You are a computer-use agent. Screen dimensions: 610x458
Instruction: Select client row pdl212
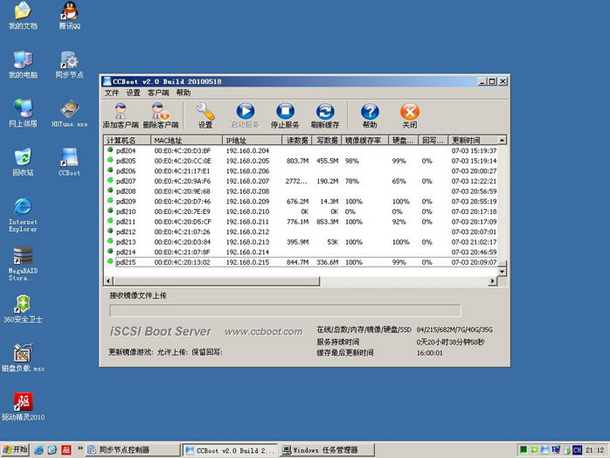(x=302, y=232)
